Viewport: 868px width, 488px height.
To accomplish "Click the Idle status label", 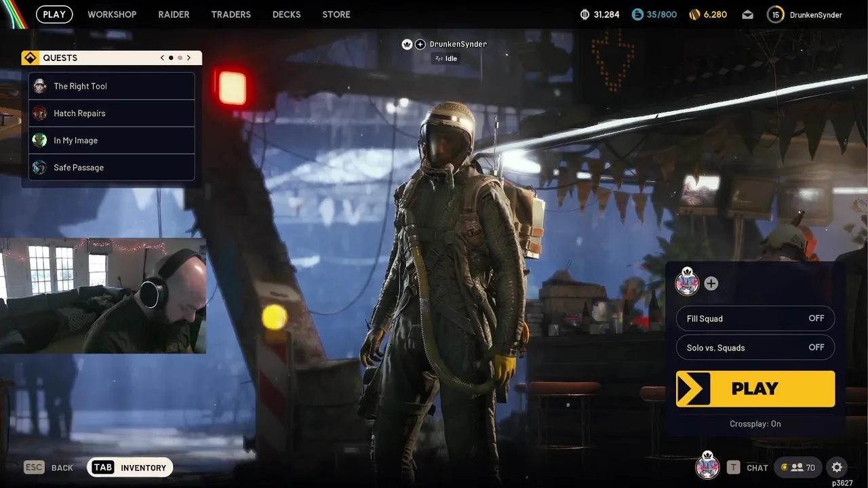I will pyautogui.click(x=446, y=58).
